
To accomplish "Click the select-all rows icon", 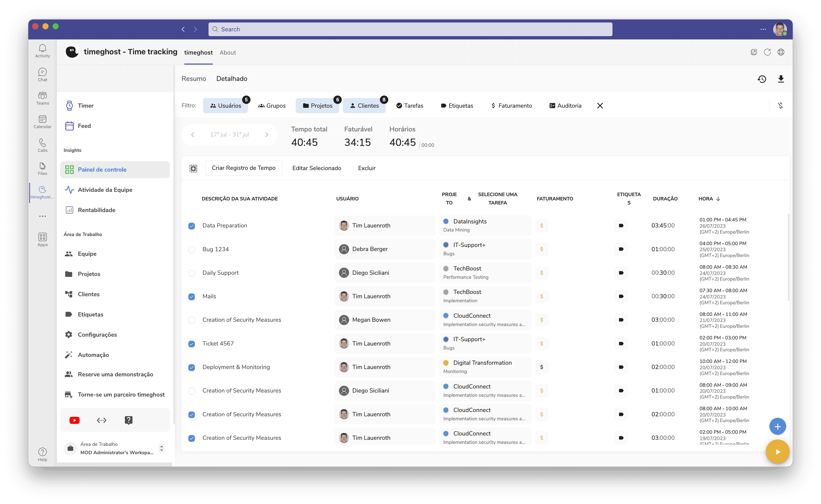I will pyautogui.click(x=193, y=168).
